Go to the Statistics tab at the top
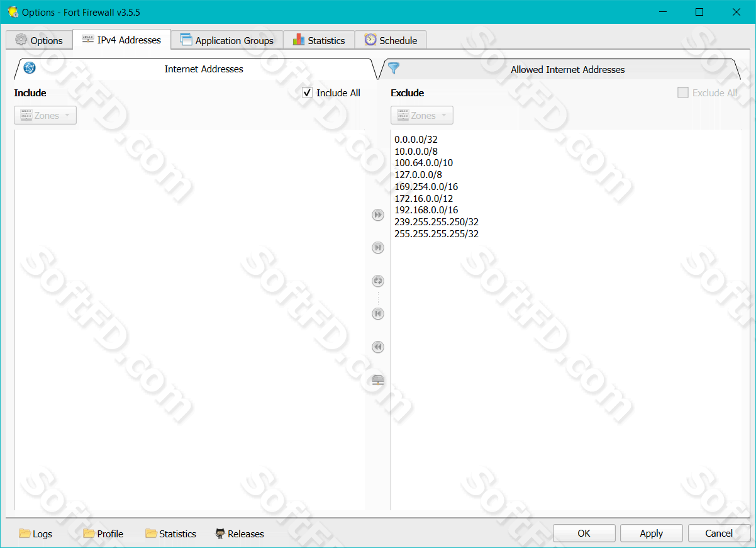The image size is (756, 548). click(319, 40)
